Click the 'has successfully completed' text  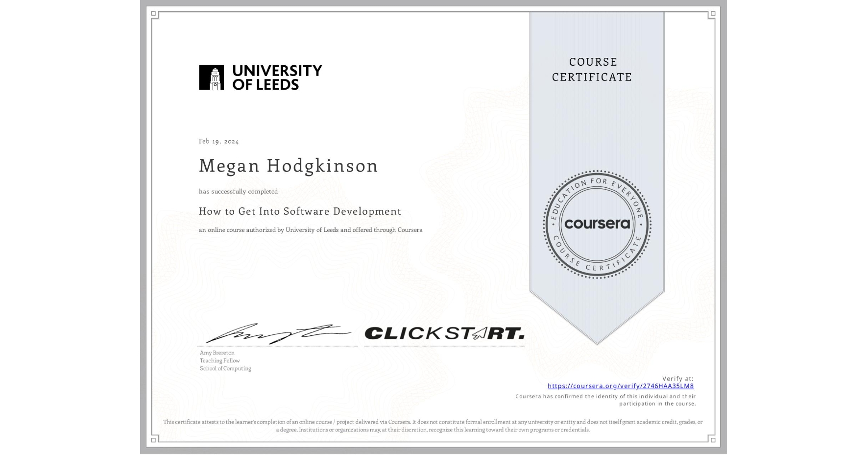238,191
